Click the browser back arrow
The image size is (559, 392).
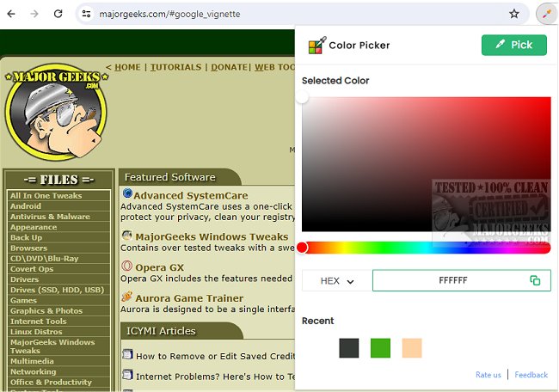click(x=11, y=14)
